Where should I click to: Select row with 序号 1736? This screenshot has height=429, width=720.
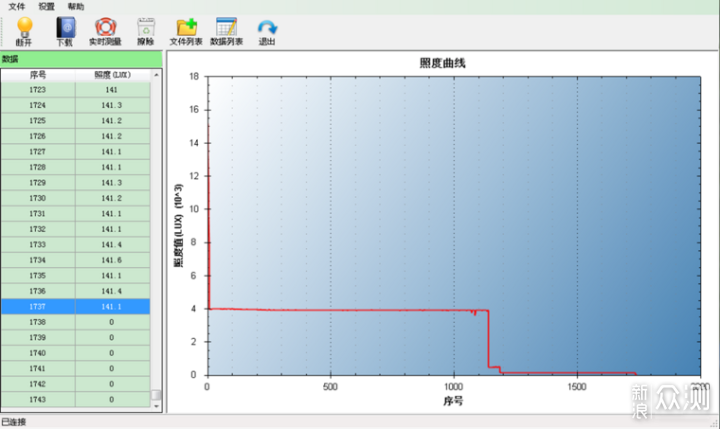75,291
